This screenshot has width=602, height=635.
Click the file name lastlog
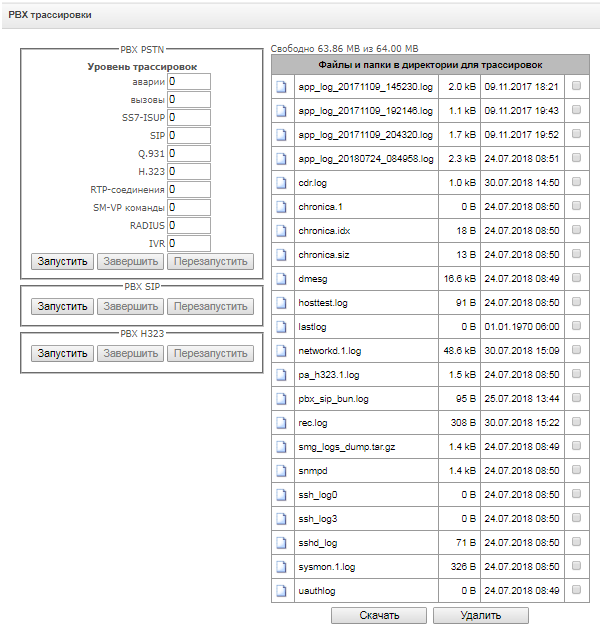pos(312,327)
